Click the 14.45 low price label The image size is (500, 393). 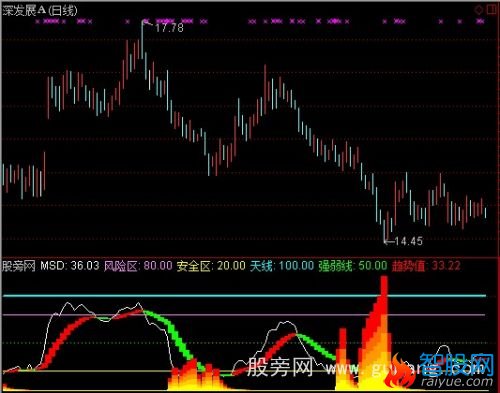tap(409, 241)
